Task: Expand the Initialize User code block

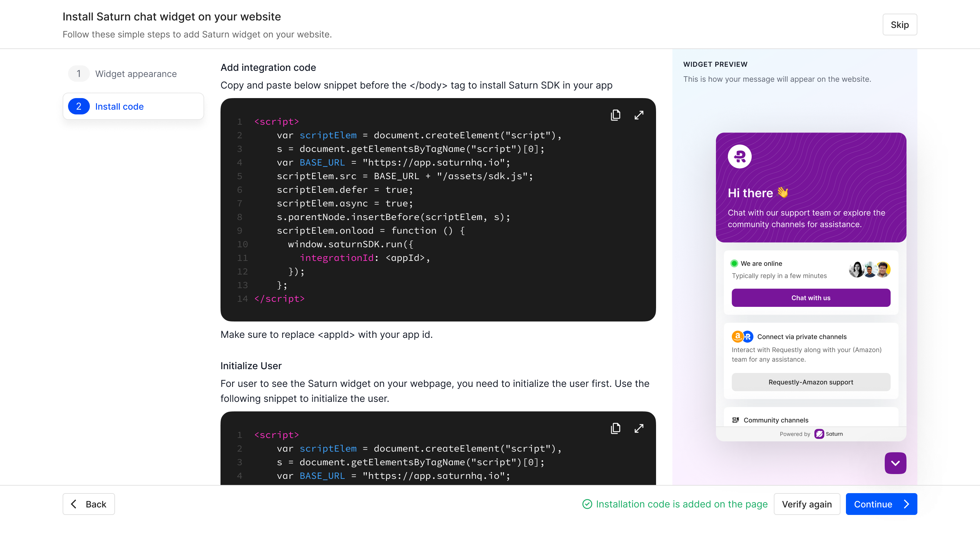Action: click(639, 428)
